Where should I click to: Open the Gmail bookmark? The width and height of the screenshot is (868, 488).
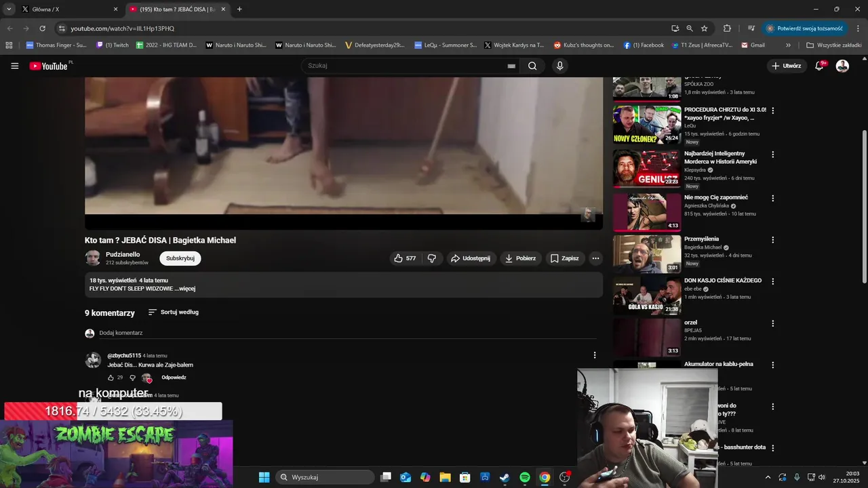(753, 45)
